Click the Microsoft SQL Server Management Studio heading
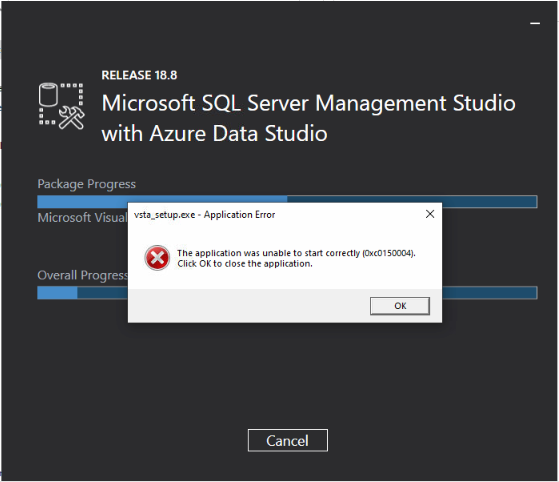Screen dimensions: 559x482 click(308, 103)
